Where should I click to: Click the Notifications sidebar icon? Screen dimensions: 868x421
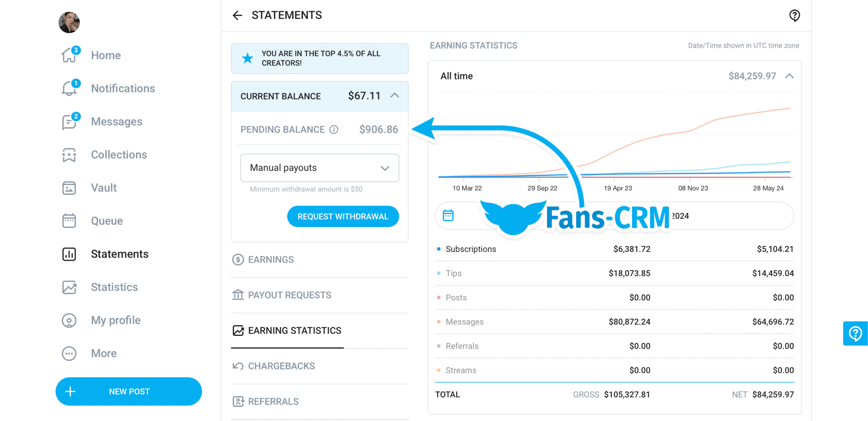pyautogui.click(x=68, y=89)
